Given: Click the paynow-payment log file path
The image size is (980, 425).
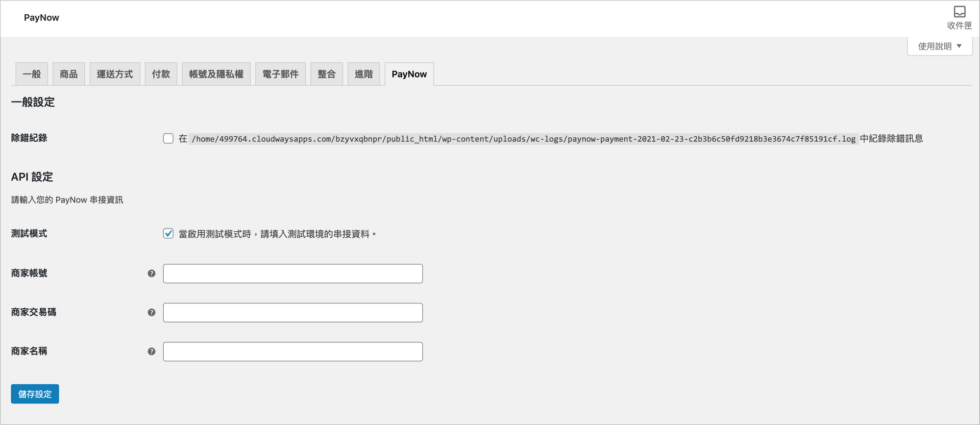Looking at the screenshot, I should (x=523, y=139).
